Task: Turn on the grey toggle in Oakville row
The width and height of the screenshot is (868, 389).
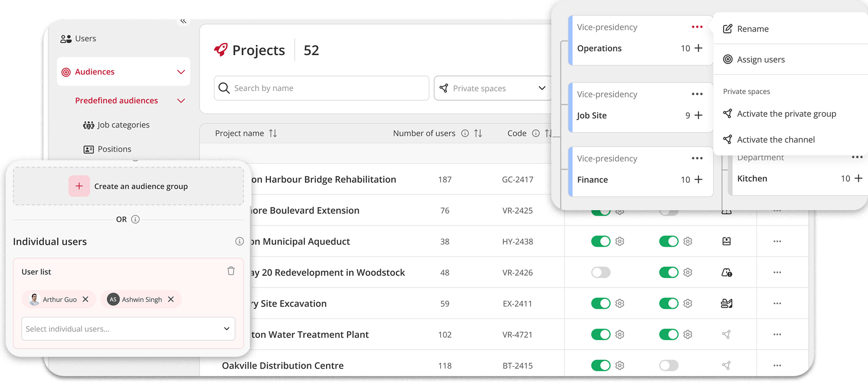Action: (x=668, y=366)
